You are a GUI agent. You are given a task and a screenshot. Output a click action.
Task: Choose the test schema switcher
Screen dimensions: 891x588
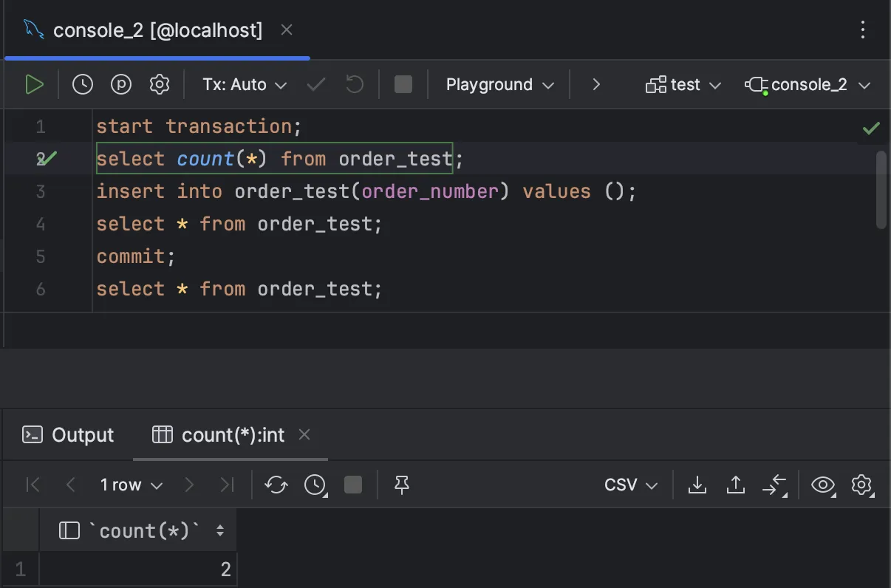pyautogui.click(x=683, y=85)
